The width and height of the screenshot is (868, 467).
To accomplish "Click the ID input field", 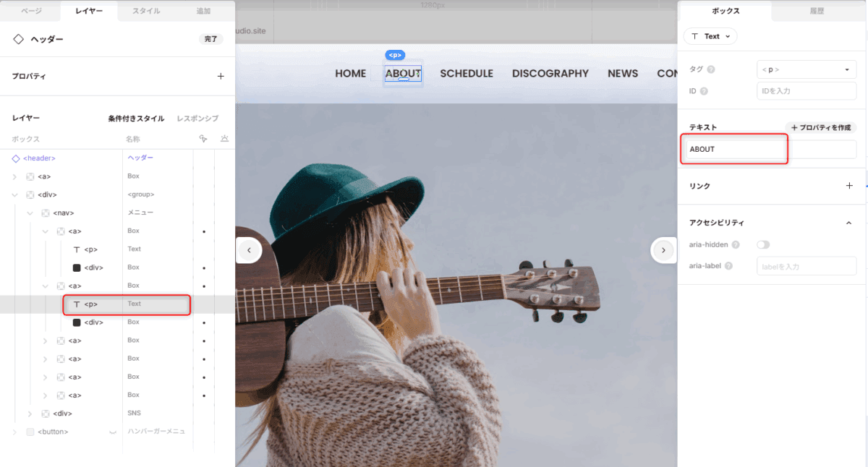I will [x=806, y=91].
